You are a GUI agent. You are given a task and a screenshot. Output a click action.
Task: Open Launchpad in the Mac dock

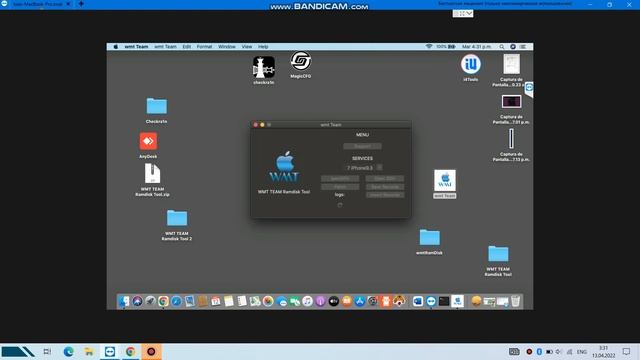click(150, 301)
